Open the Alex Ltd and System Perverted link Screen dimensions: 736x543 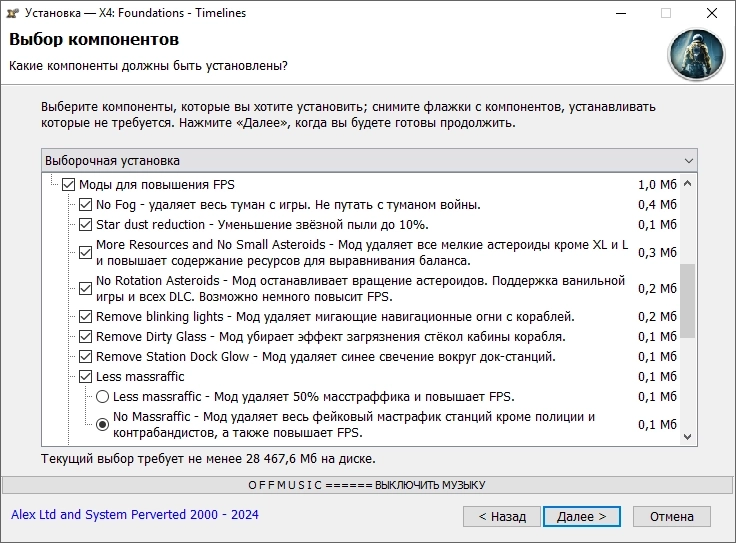135,514
